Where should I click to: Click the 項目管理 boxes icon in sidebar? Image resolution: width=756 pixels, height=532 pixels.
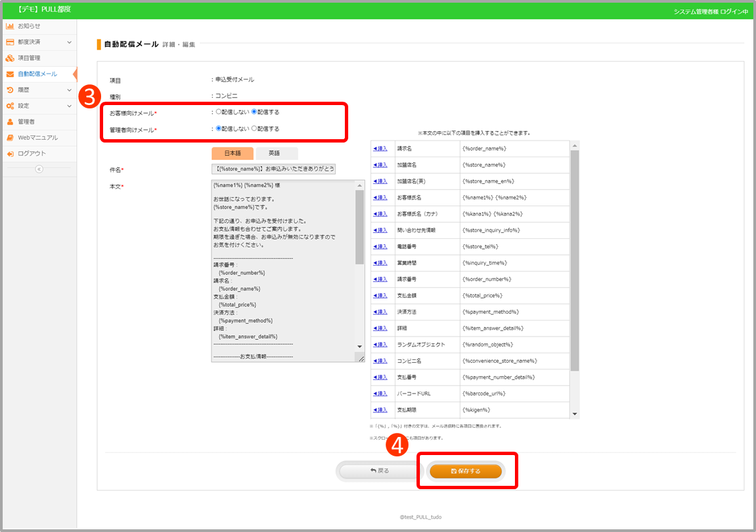click(10, 58)
